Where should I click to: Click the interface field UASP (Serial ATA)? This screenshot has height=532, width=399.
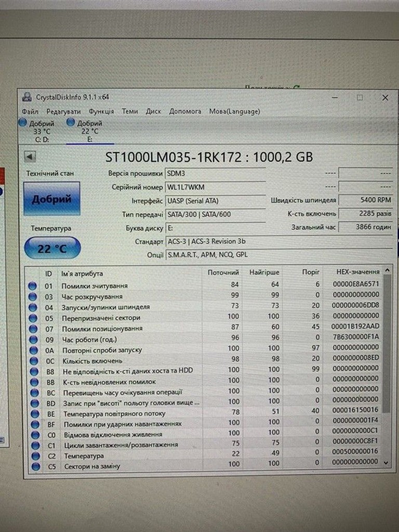coord(215,201)
